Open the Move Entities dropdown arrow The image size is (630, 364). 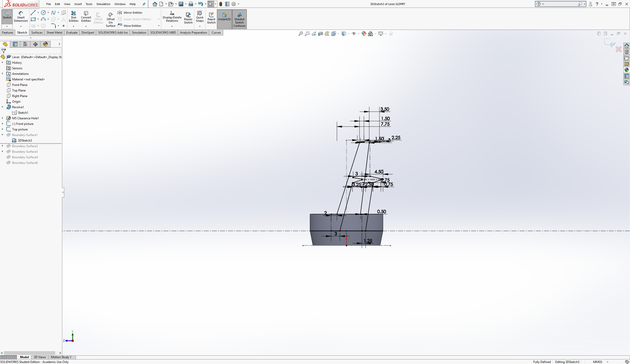[159, 26]
